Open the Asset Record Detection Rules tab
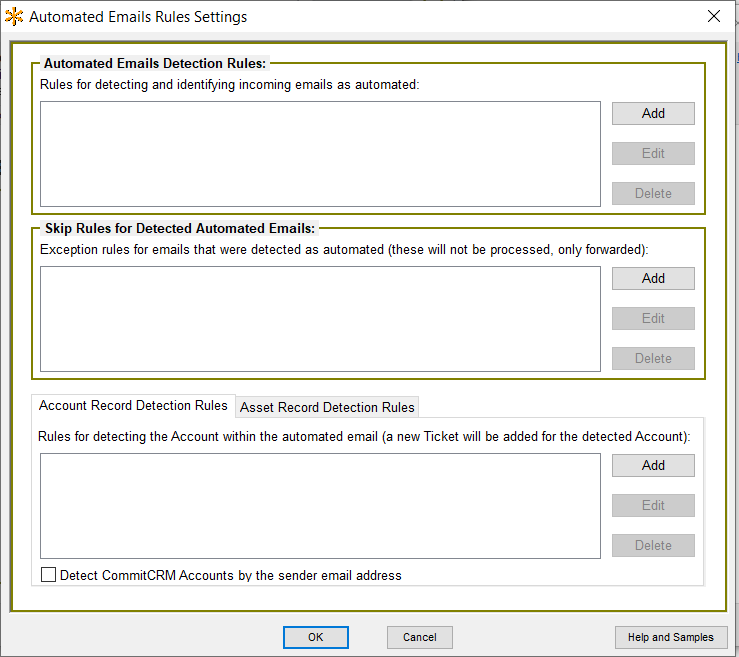 pyautogui.click(x=327, y=407)
